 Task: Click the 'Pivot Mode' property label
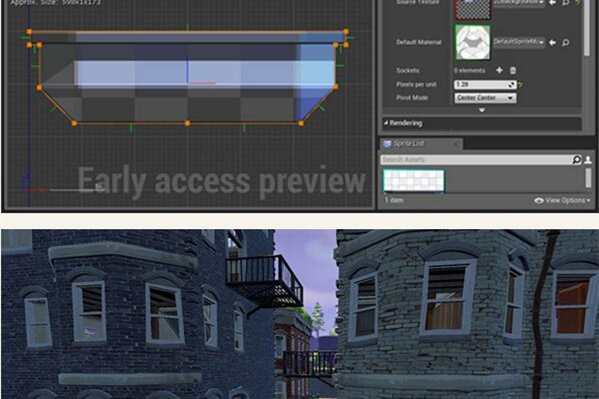point(412,98)
